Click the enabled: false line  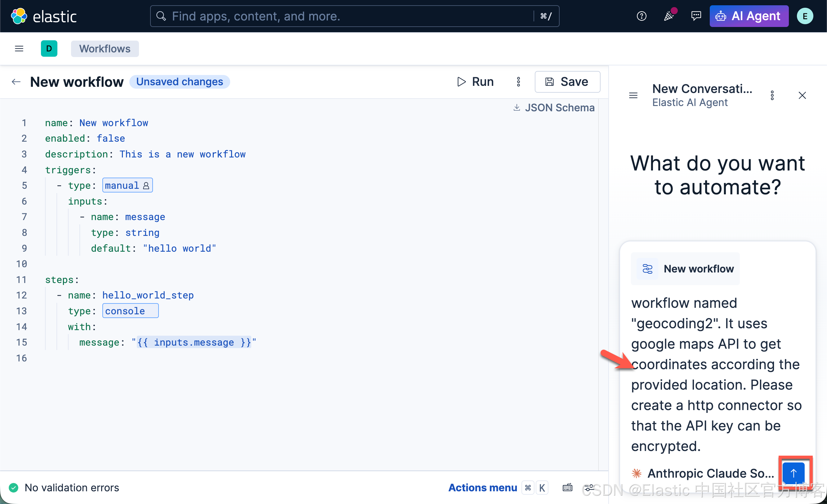[85, 138]
